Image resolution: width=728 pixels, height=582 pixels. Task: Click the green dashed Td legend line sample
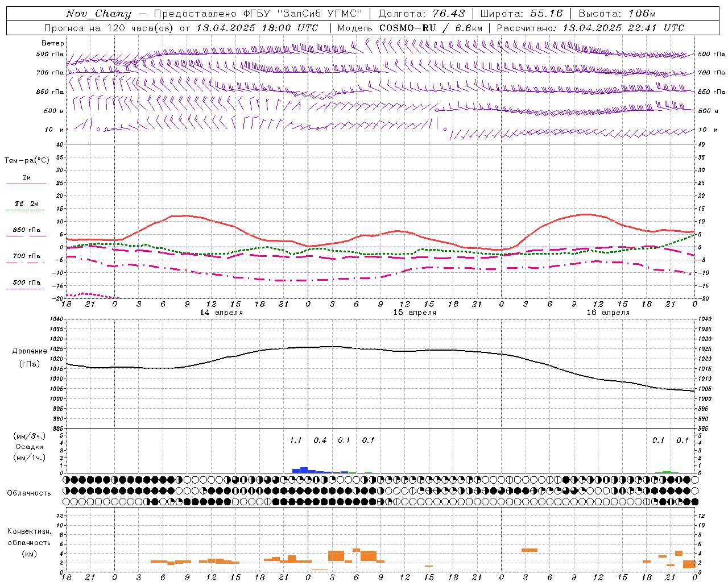[25, 210]
